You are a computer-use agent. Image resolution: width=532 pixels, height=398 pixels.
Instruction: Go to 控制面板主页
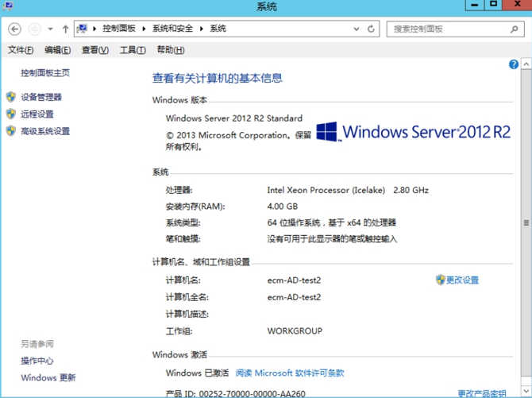pos(45,73)
